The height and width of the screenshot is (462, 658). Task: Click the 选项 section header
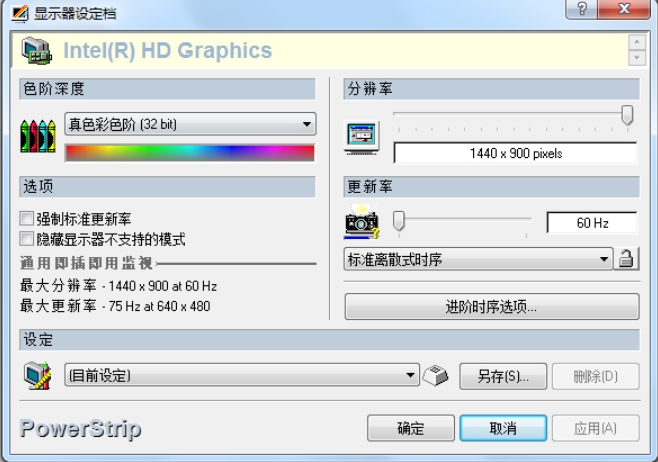(167, 186)
